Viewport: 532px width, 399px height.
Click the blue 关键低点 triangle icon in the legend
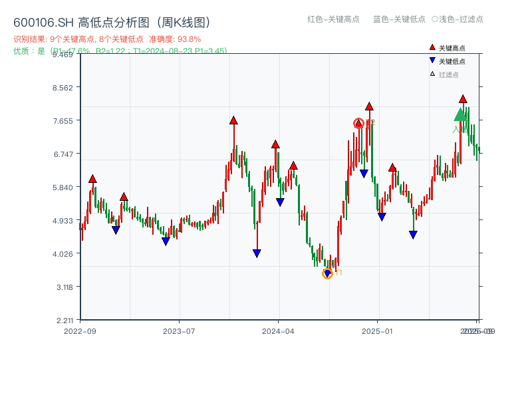[431, 61]
